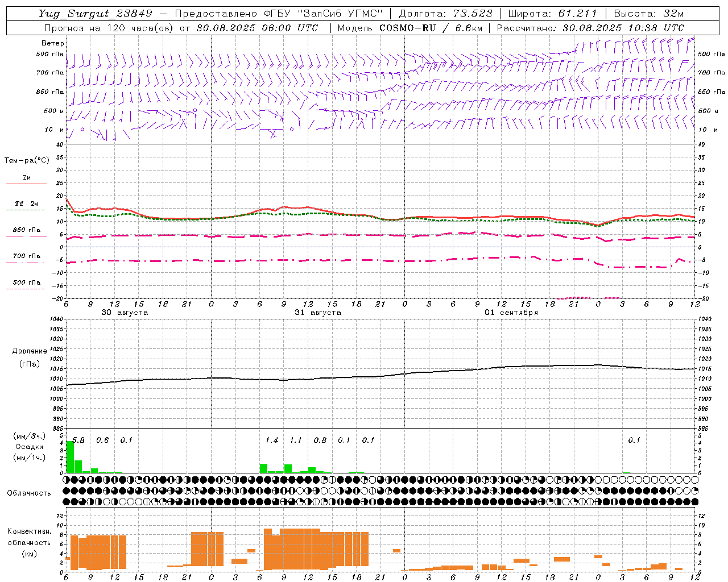The width and height of the screenshot is (728, 582).
Task: Click the Осадки precipitation label
Action: point(29,447)
